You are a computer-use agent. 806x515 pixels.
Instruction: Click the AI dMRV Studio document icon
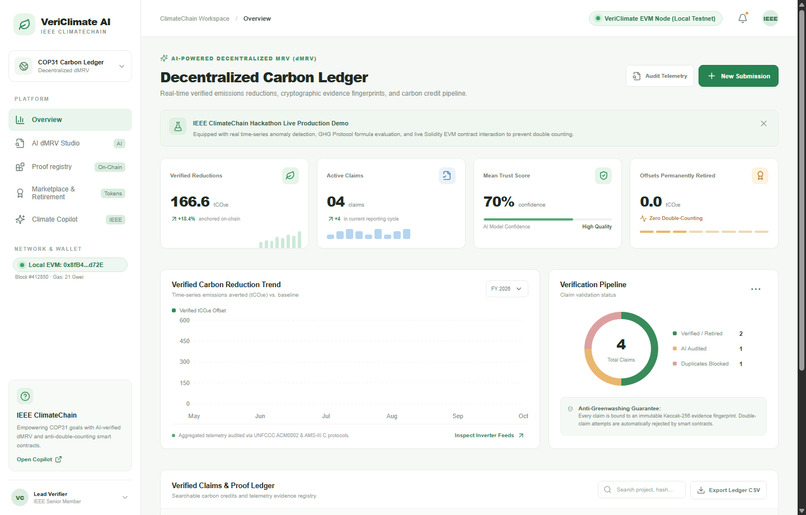(20, 143)
